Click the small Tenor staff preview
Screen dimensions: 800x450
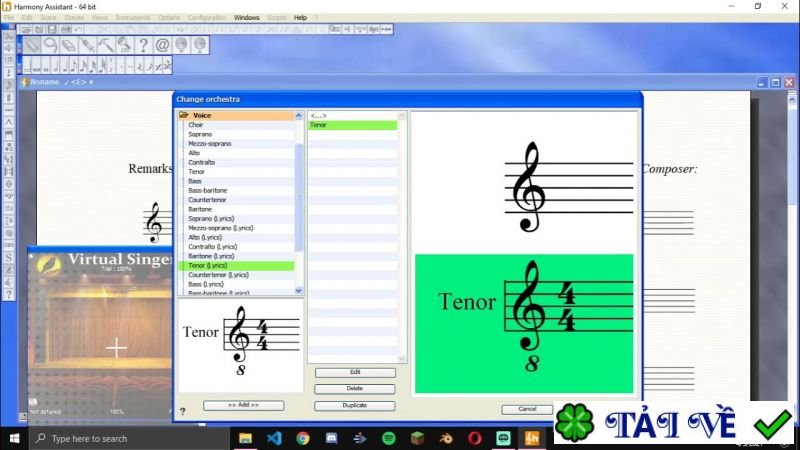[x=241, y=345]
